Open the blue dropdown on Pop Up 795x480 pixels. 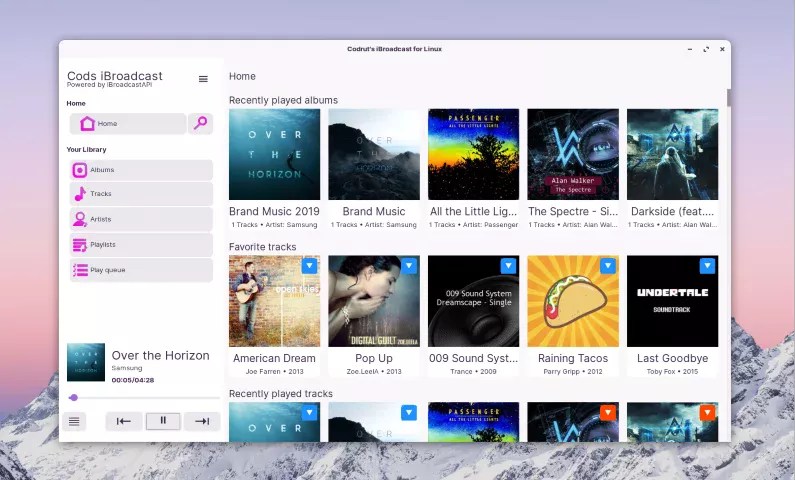409,266
